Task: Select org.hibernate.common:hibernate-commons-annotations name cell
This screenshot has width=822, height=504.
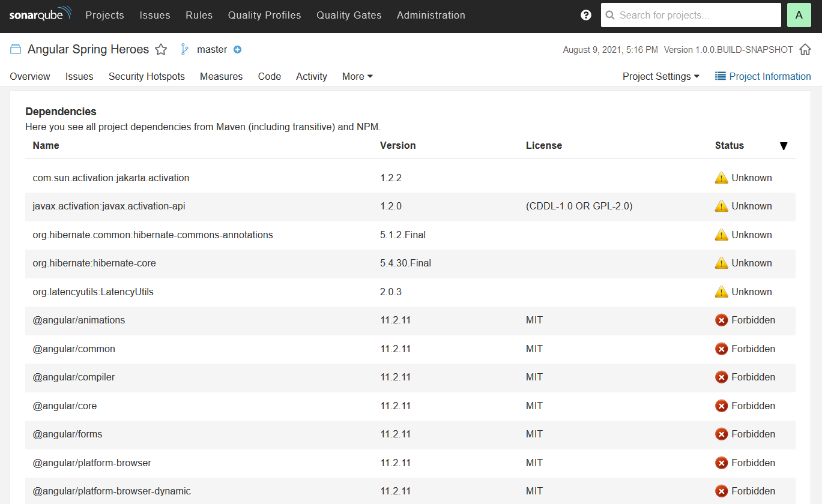Action: coord(153,235)
